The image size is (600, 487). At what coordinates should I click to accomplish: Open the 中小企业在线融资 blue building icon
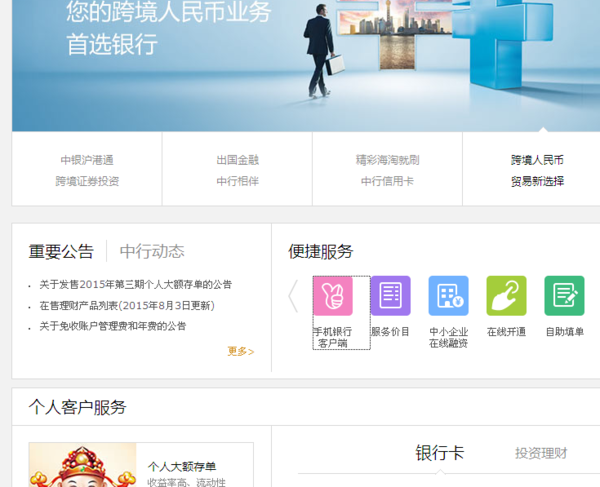pyautogui.click(x=448, y=296)
